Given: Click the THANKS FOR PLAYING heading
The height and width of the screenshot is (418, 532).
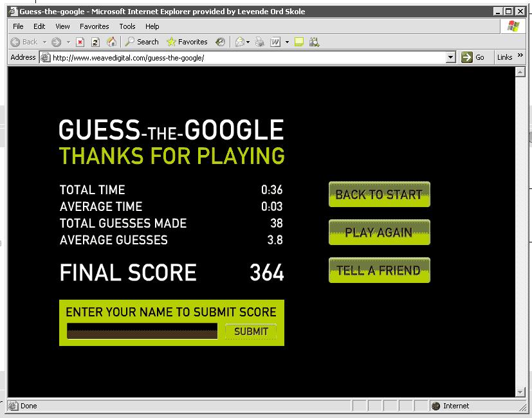Looking at the screenshot, I should [172, 156].
